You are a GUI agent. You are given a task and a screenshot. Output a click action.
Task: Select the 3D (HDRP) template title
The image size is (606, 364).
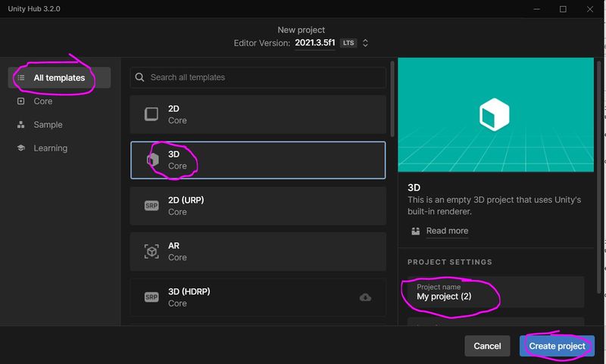tap(189, 291)
